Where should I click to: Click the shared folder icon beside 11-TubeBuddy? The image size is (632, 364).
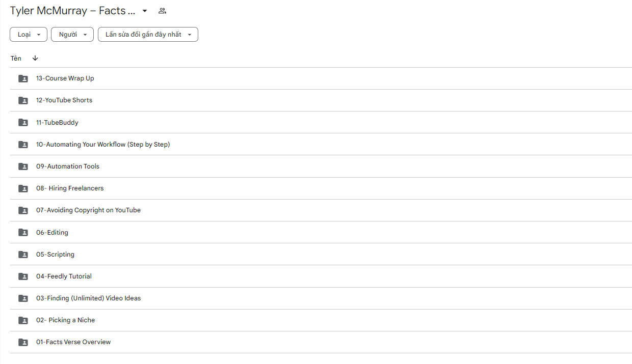click(23, 123)
